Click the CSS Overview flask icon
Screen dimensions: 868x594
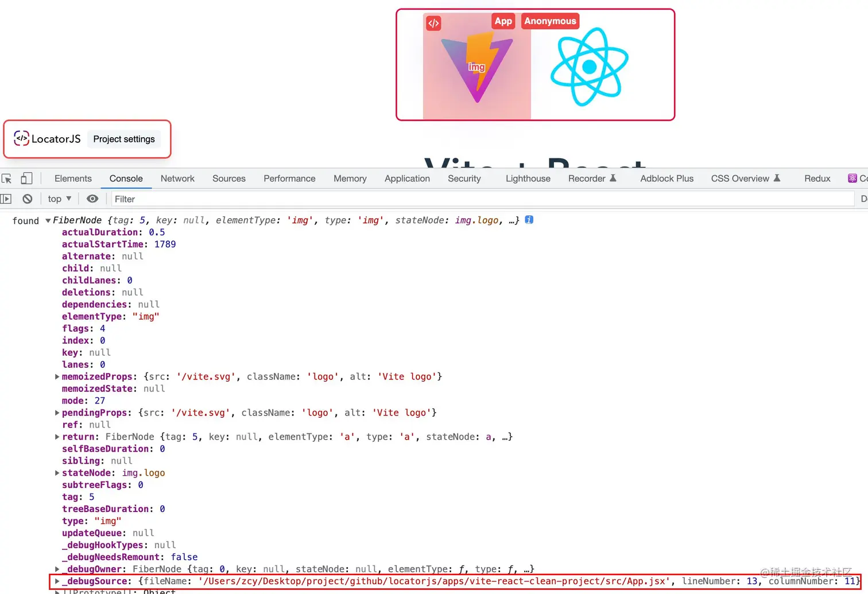coord(777,178)
